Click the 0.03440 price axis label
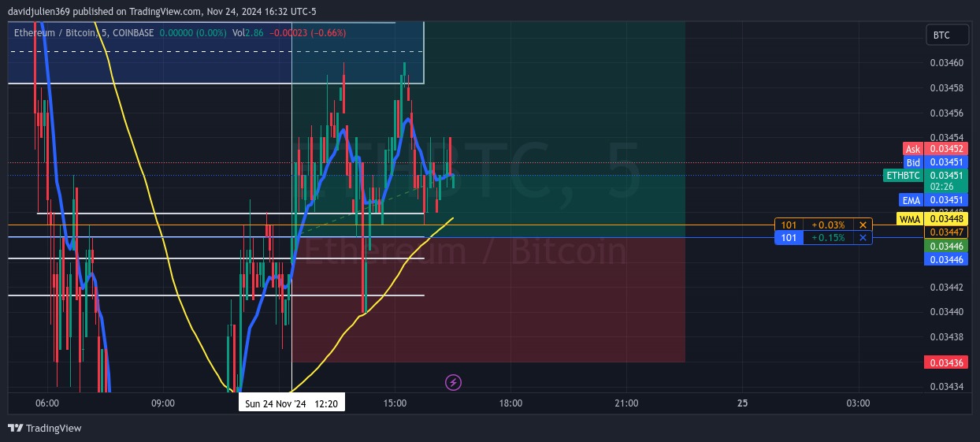The image size is (980, 442). point(945,312)
